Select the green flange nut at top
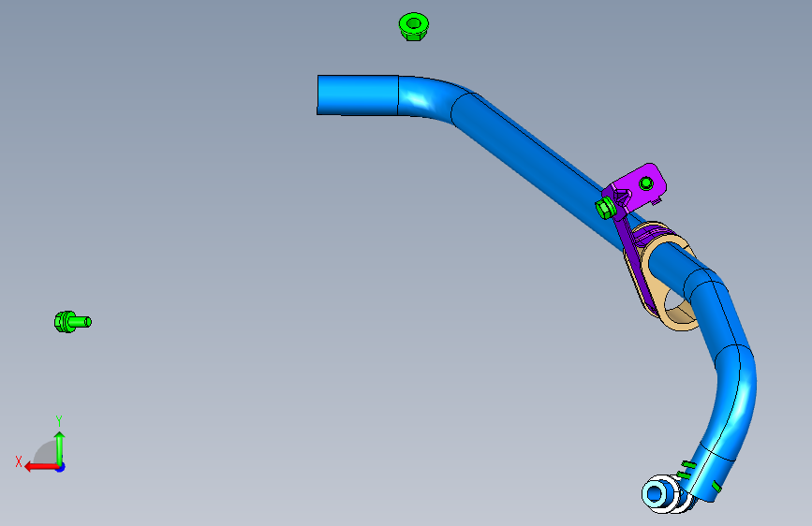This screenshot has height=526, width=812. pyautogui.click(x=413, y=26)
